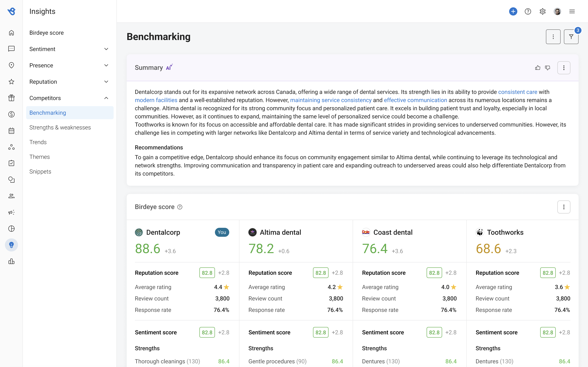
Task: Open the Campaigns megaphone icon
Action: tap(11, 212)
